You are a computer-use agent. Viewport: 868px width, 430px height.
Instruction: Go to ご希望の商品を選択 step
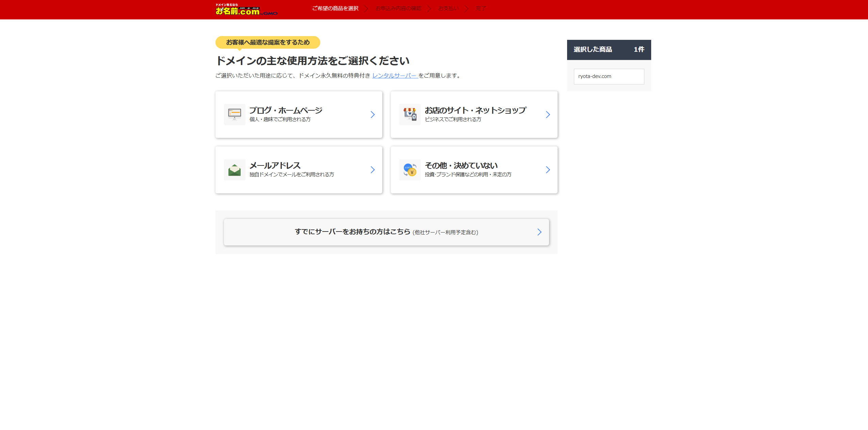335,9
